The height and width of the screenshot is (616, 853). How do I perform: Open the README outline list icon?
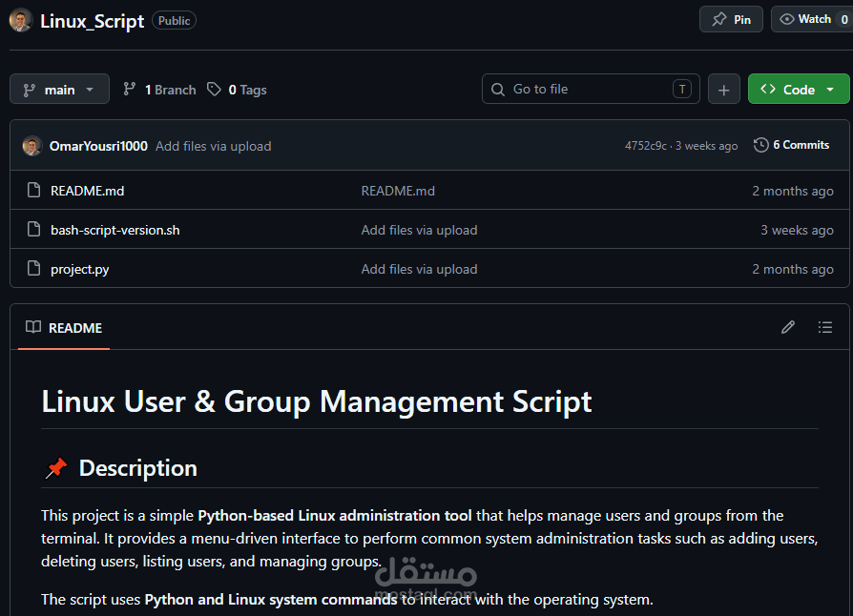tap(825, 327)
